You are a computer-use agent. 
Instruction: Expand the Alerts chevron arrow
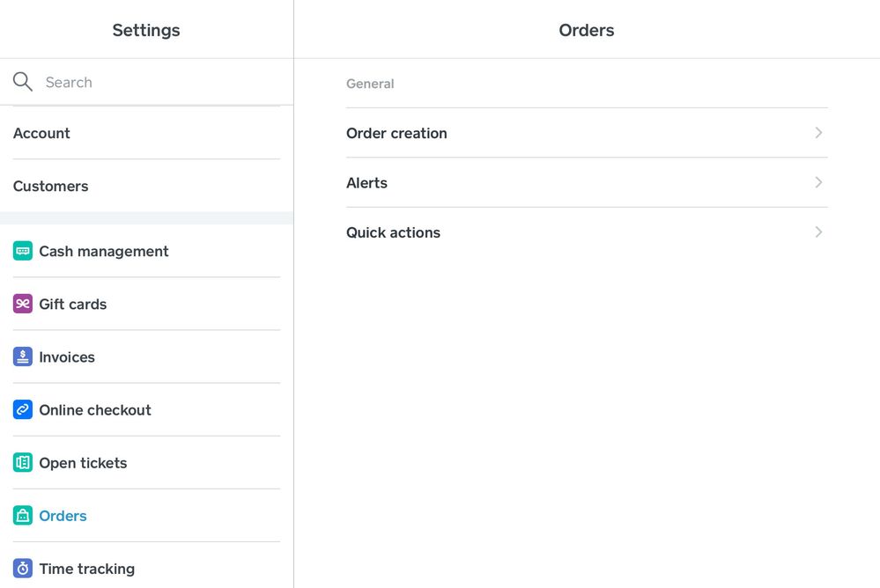(x=818, y=182)
